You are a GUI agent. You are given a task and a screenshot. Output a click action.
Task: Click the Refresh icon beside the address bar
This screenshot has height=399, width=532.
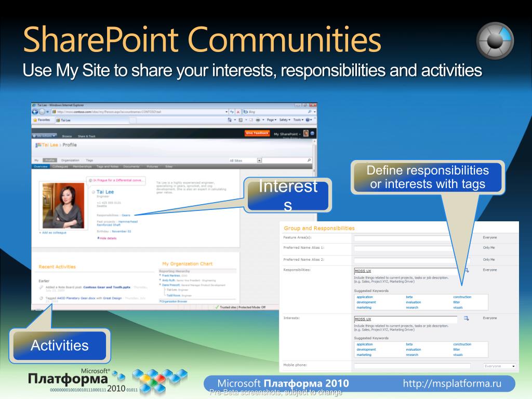[232, 112]
